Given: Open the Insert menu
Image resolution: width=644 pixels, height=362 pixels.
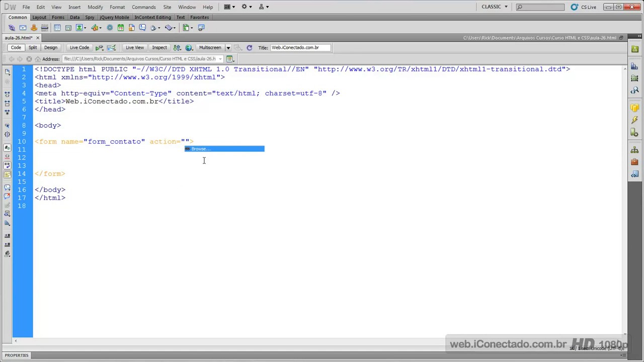Looking at the screenshot, I should [x=74, y=7].
